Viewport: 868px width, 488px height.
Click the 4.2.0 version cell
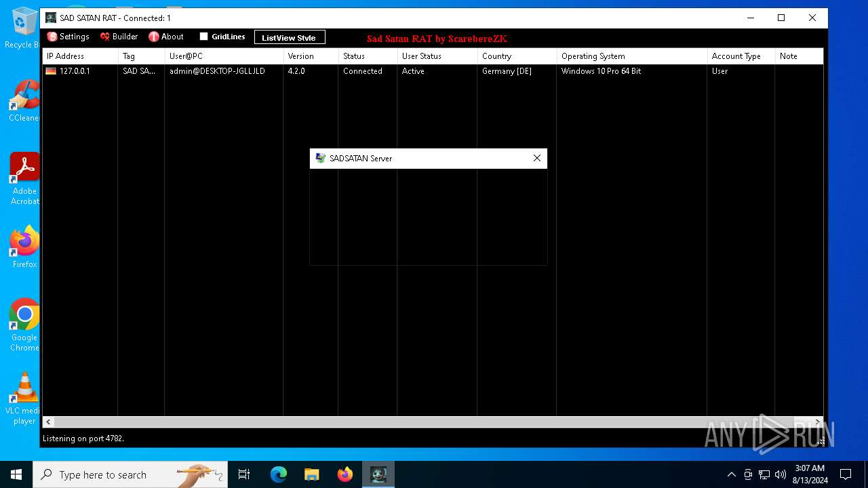296,71
